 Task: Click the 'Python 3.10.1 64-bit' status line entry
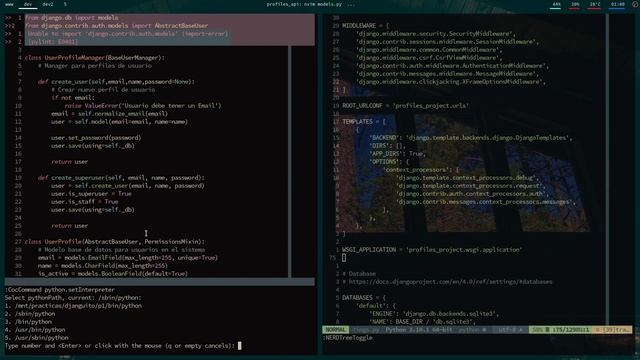pyautogui.click(x=419, y=330)
